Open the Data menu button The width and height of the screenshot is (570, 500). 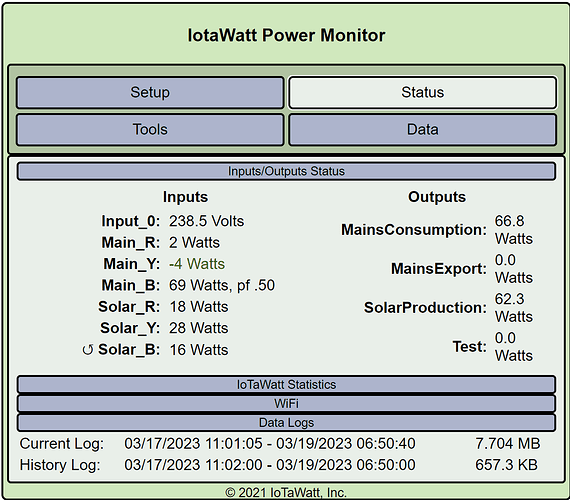(x=422, y=130)
